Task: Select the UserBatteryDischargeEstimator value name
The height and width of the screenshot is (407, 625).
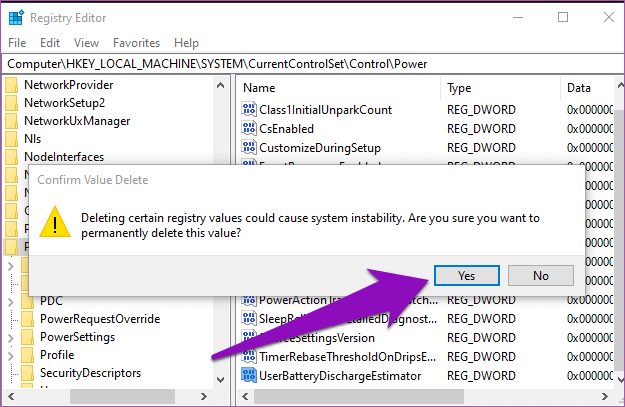Action: pyautogui.click(x=340, y=376)
